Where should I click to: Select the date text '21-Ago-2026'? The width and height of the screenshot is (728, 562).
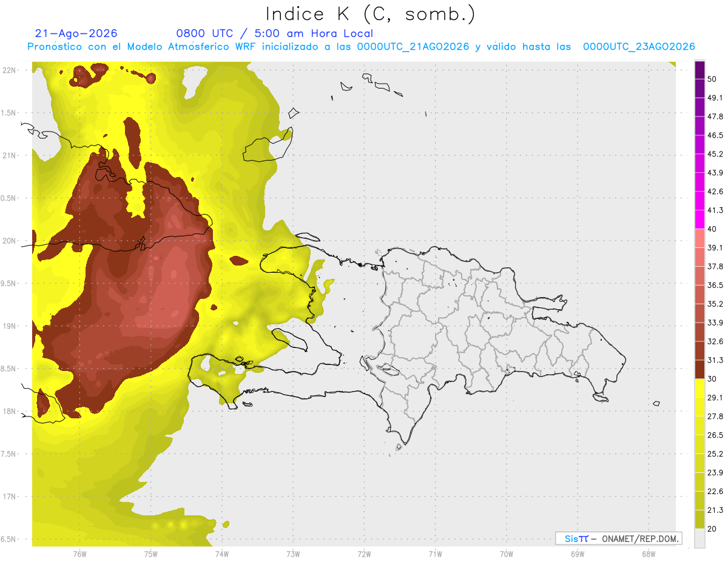point(76,33)
